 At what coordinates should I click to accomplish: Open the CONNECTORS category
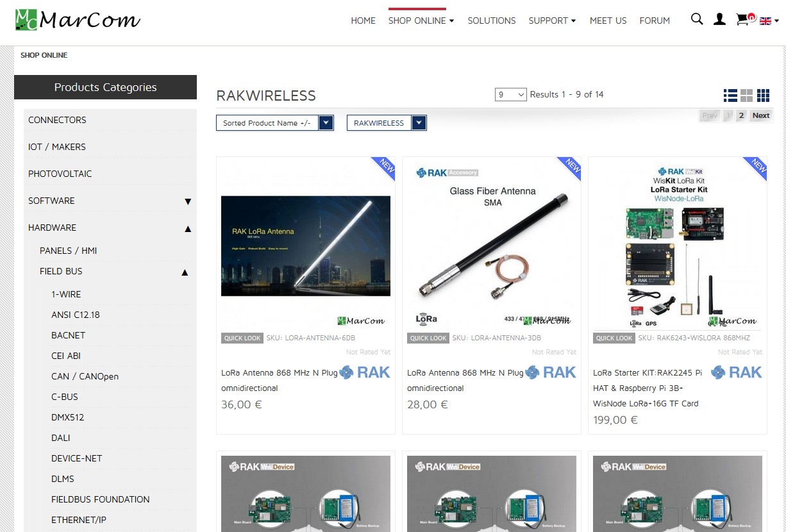(x=57, y=120)
